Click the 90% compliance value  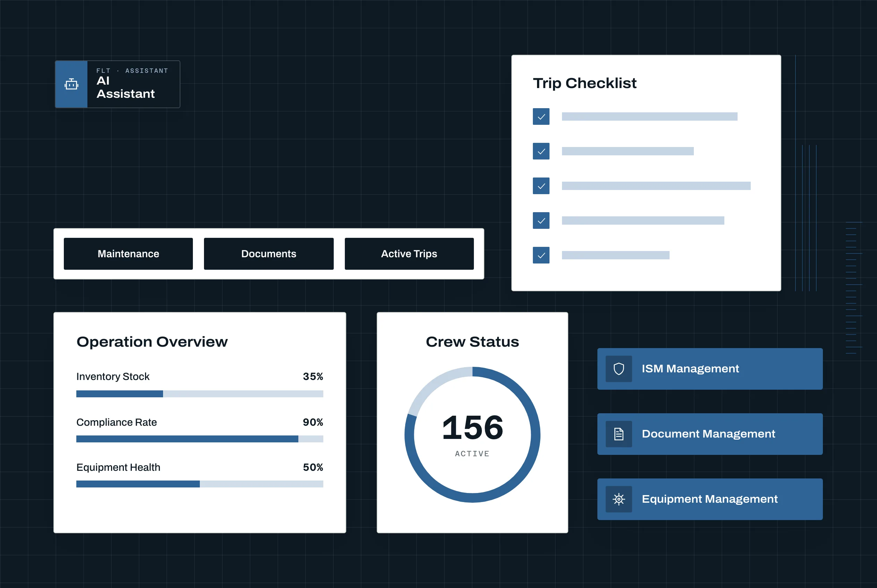tap(313, 422)
